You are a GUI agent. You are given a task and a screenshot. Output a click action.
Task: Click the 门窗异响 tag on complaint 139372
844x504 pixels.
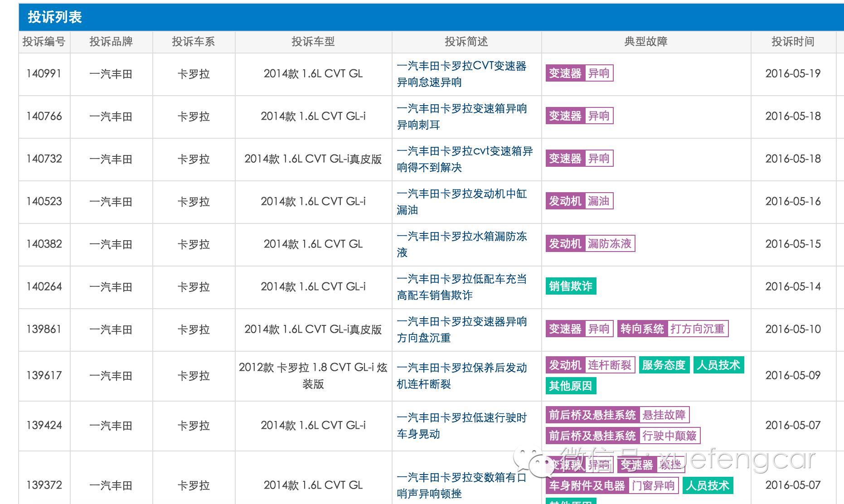[654, 485]
